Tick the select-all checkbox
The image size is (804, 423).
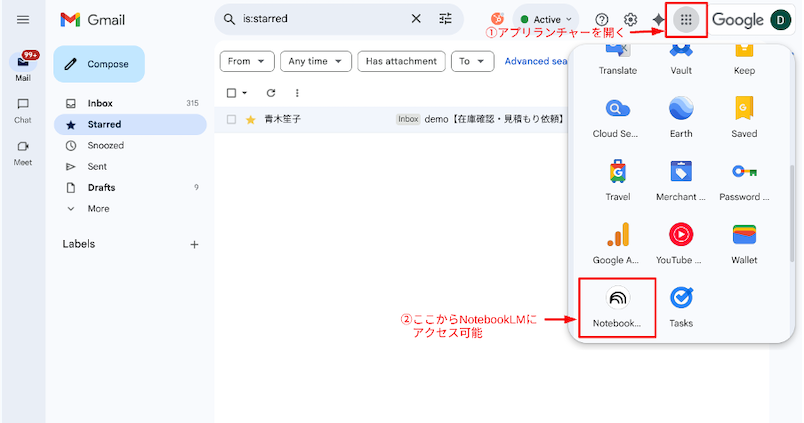click(231, 93)
